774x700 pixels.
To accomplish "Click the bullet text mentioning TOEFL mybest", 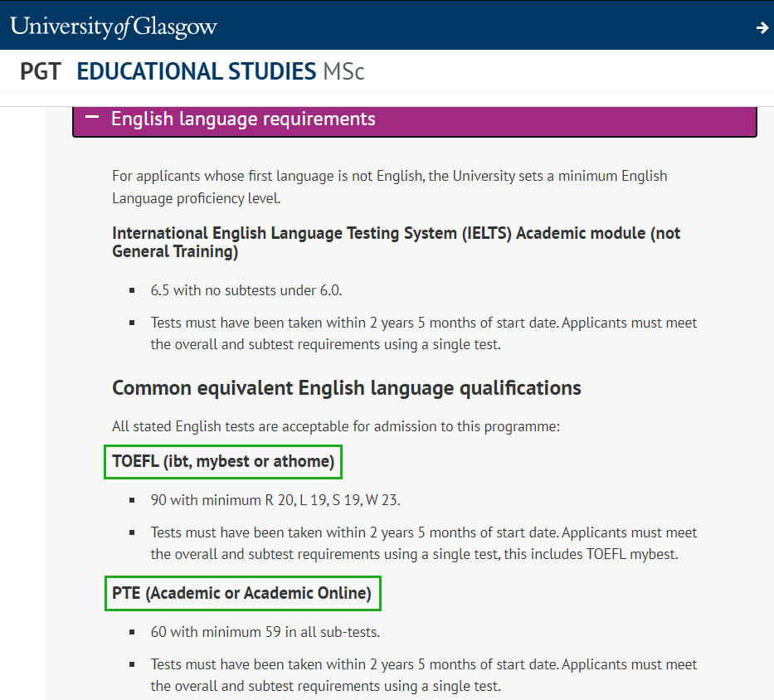I will pyautogui.click(x=423, y=542).
